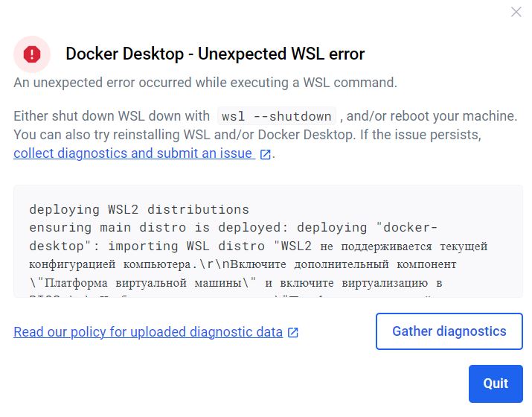Click "You can also try reinstalling WSL" sentence

click(x=247, y=136)
